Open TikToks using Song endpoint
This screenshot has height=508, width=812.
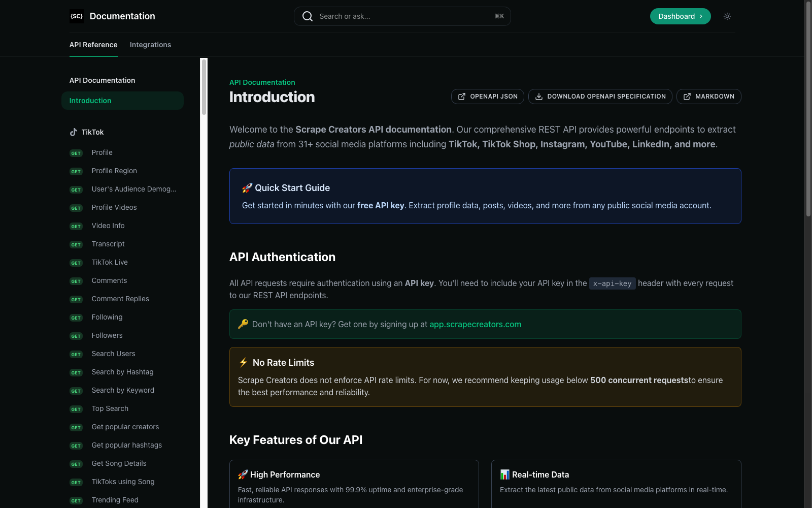click(x=123, y=482)
